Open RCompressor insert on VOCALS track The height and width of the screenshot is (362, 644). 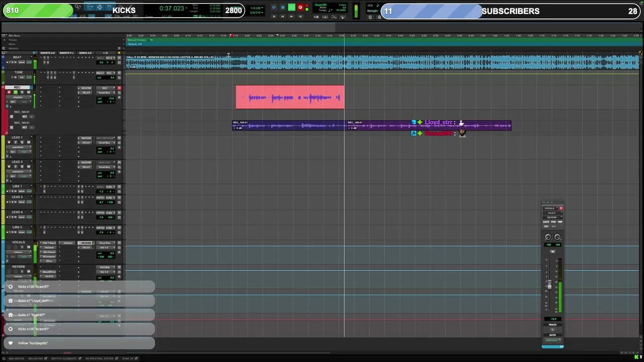[50, 256]
